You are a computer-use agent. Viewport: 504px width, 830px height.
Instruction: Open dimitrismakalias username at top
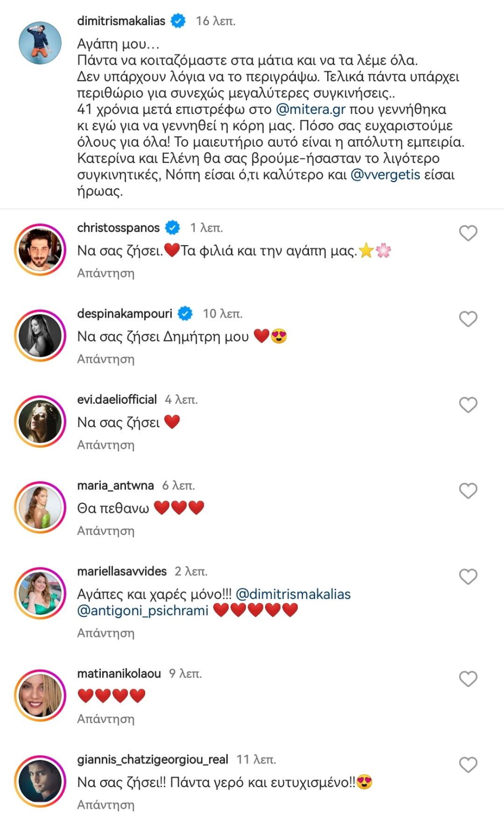click(x=121, y=21)
